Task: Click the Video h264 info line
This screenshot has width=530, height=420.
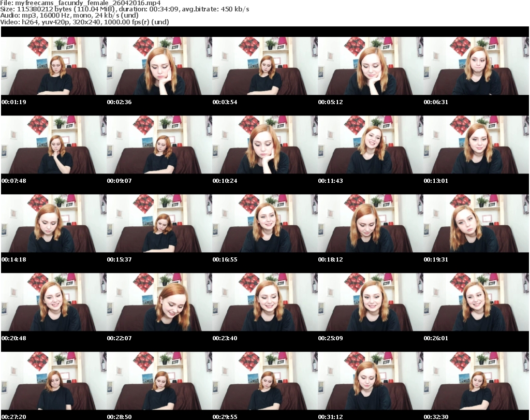Action: (x=84, y=22)
